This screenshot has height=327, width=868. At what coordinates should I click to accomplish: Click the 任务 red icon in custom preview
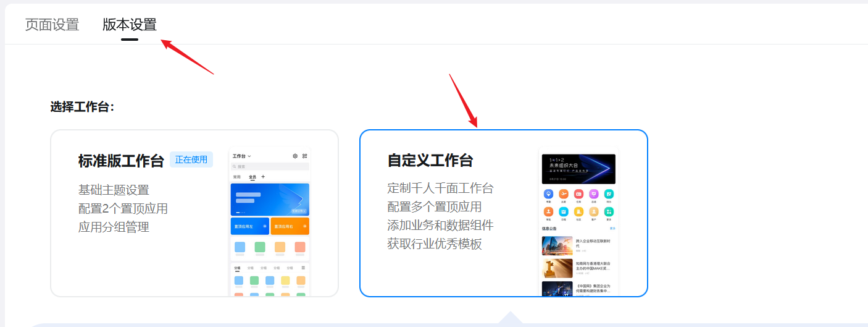click(x=578, y=194)
